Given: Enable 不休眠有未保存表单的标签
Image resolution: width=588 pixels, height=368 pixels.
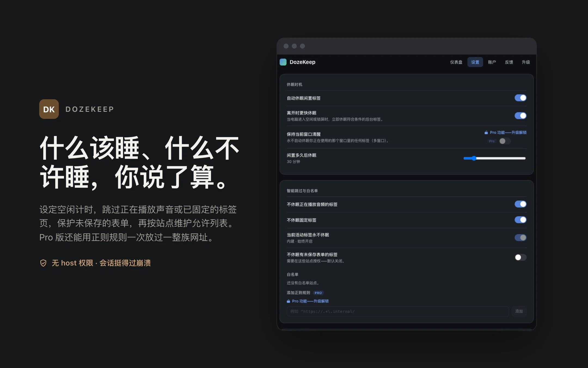Looking at the screenshot, I should 520,257.
